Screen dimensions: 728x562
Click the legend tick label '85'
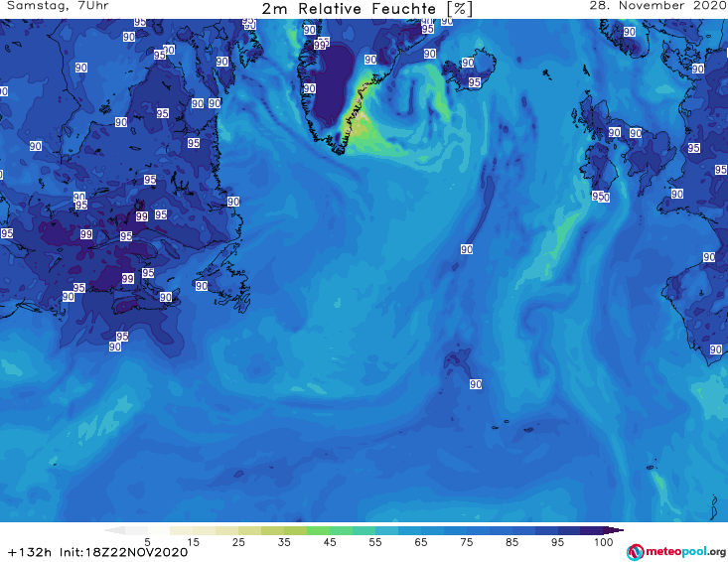pos(511,542)
